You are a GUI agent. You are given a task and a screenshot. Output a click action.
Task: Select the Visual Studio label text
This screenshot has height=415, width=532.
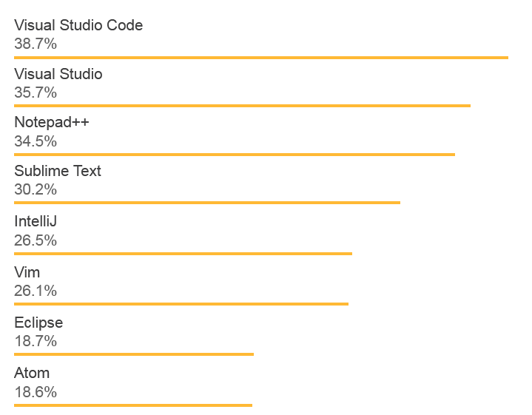click(58, 74)
